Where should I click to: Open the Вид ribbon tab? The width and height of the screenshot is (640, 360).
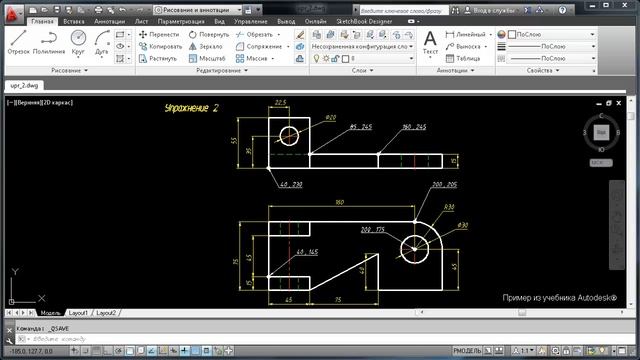point(219,21)
